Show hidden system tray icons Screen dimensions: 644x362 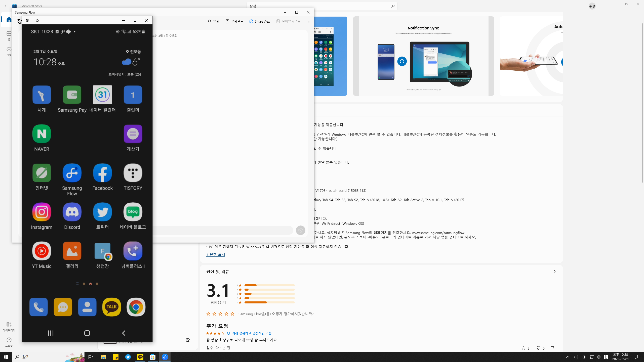568,357
